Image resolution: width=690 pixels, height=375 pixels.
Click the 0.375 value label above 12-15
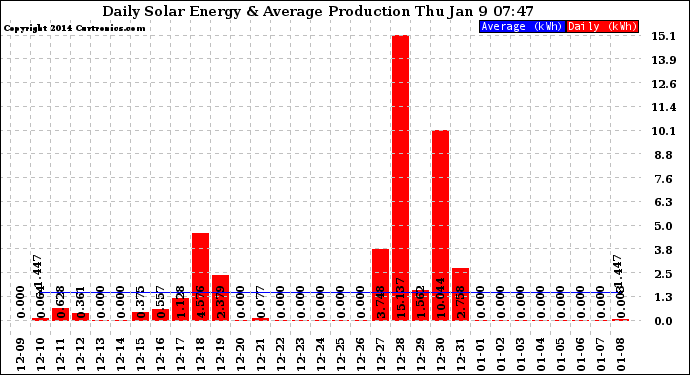(141, 301)
